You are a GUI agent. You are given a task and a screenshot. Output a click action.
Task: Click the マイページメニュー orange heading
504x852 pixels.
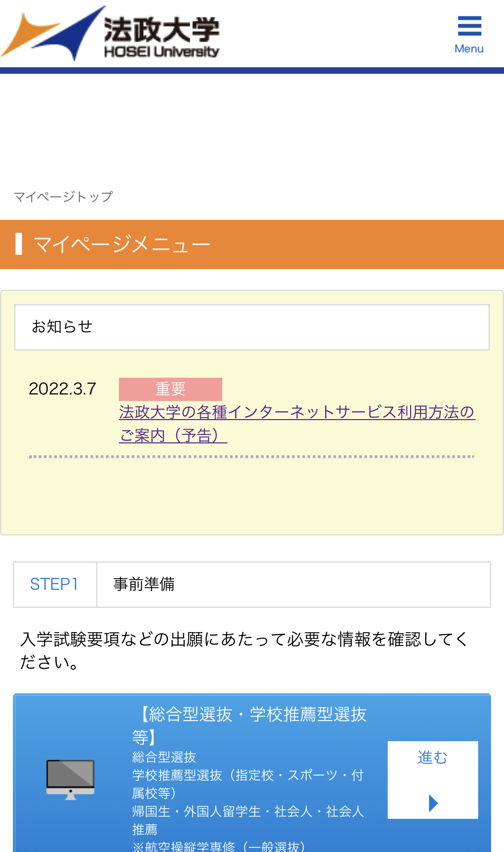[122, 245]
